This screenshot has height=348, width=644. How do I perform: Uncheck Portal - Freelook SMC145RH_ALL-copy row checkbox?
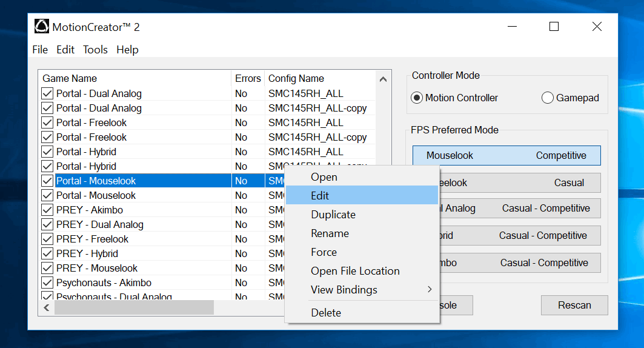[x=47, y=137]
